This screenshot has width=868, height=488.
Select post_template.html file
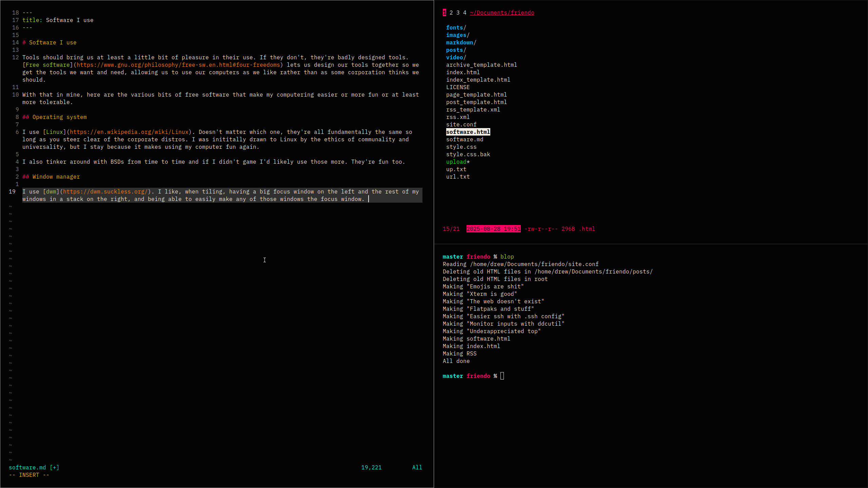[x=476, y=102]
